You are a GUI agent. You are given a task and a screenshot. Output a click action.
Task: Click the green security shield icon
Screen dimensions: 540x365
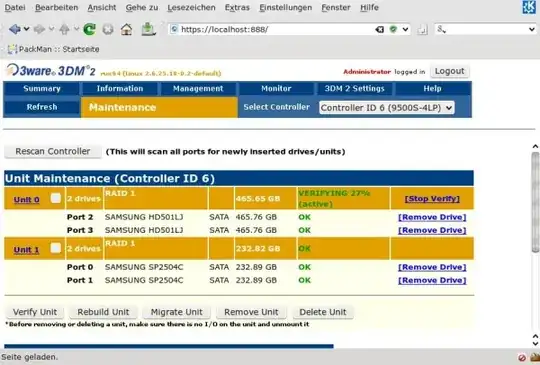393,29
